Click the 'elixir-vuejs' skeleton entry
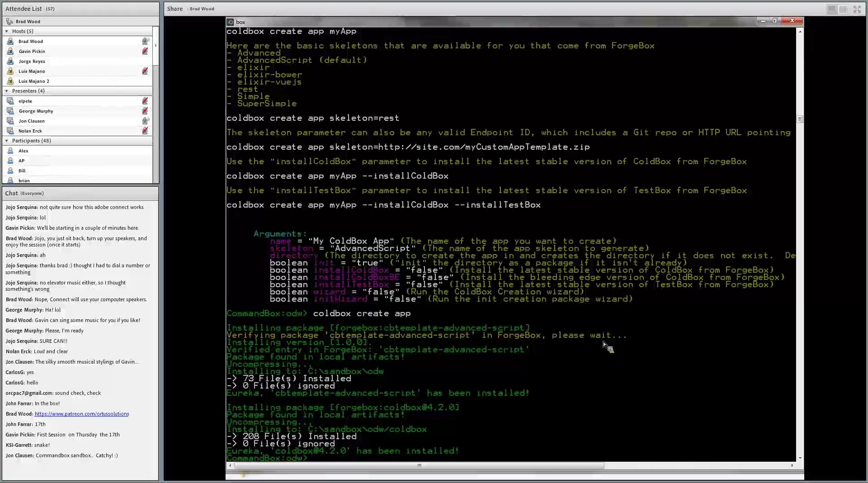The image size is (868, 483). [x=269, y=82]
